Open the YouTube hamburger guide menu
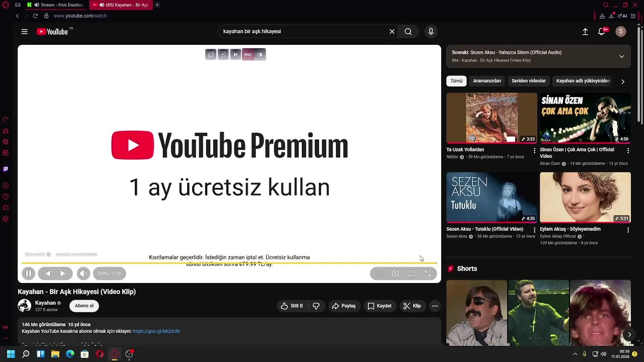Screen dimensions: 644x362 24,32
